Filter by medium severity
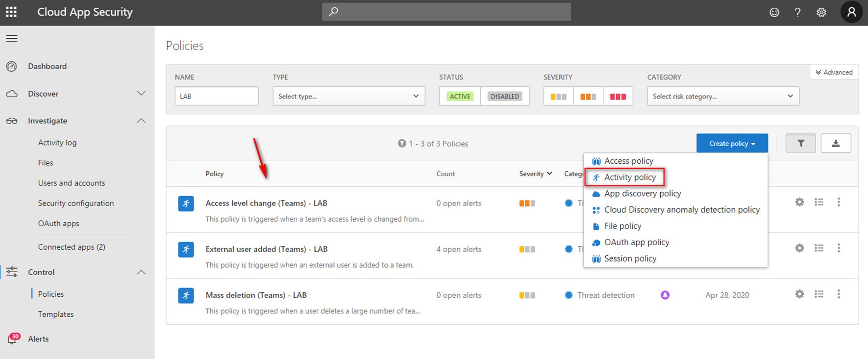868x359 pixels. coord(588,96)
